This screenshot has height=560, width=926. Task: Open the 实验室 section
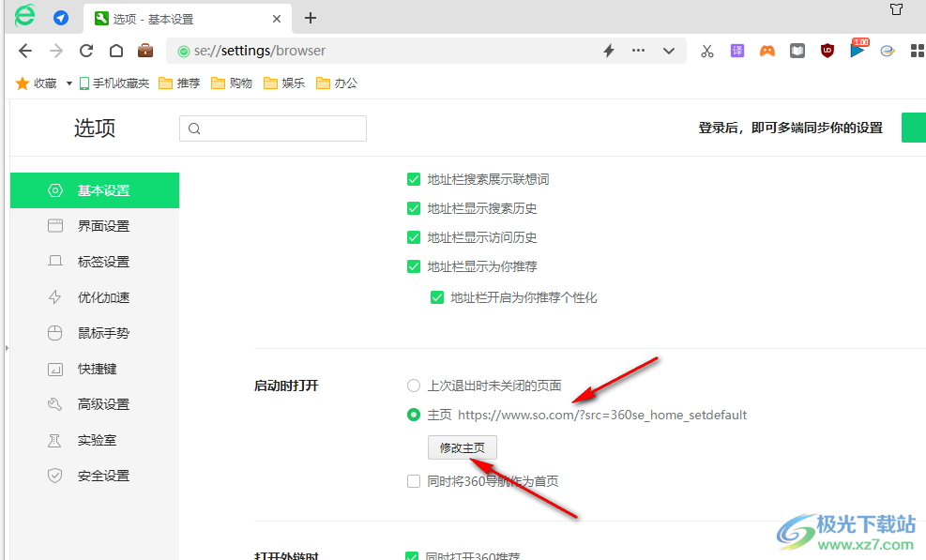[x=95, y=440]
